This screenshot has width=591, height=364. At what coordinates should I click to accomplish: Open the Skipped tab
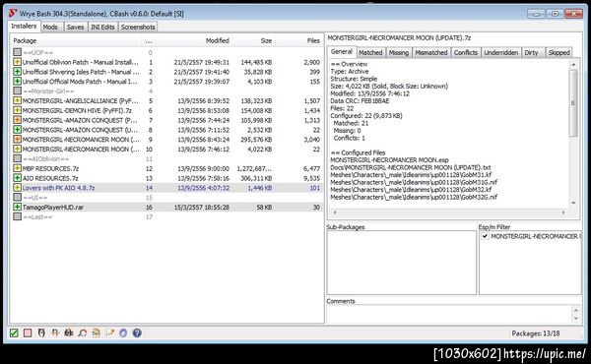pos(558,52)
